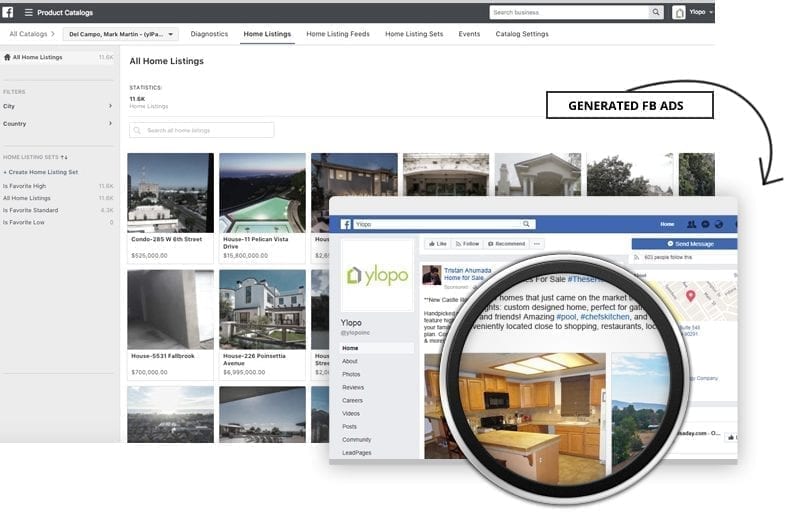Open the notifications globe icon
This screenshot has width=793, height=512.
click(x=719, y=224)
